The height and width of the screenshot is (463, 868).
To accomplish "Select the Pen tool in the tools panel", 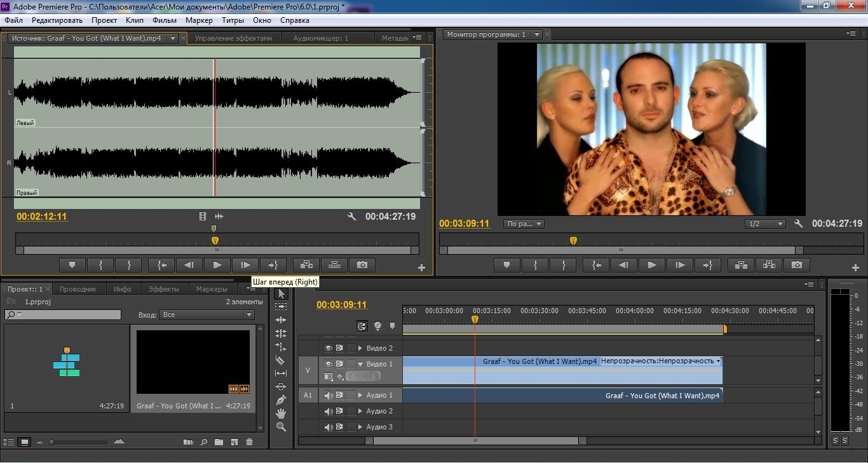I will [281, 400].
